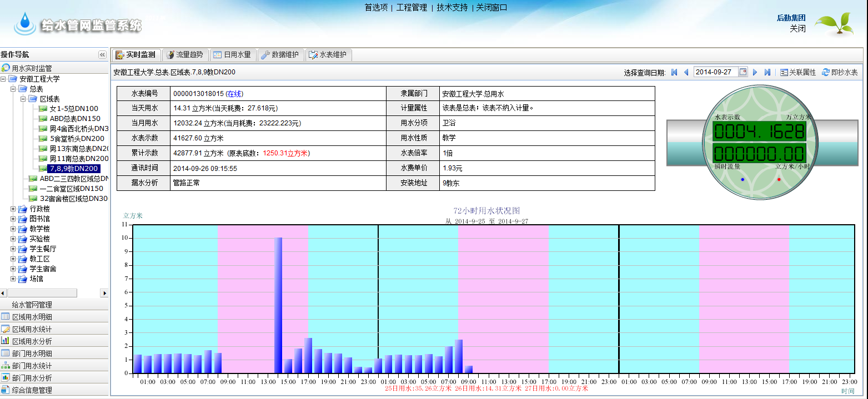
Task: Collapse the 安徽工程大学 root node
Action: 3,79
